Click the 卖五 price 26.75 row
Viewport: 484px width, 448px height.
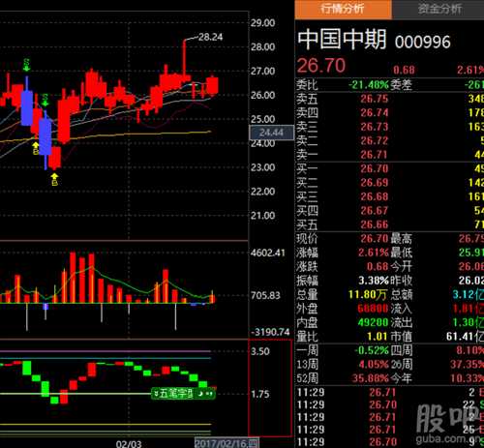pyautogui.click(x=389, y=99)
